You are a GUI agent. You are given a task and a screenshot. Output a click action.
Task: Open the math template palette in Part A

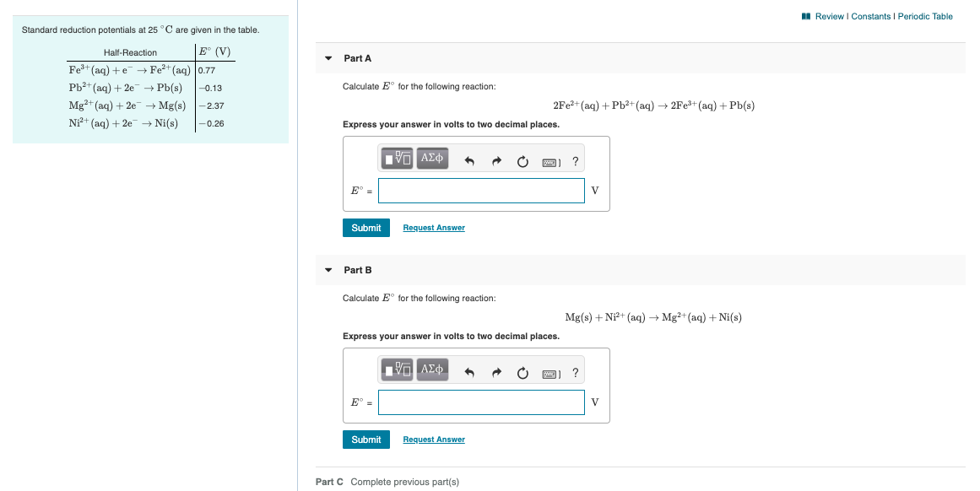(x=397, y=159)
